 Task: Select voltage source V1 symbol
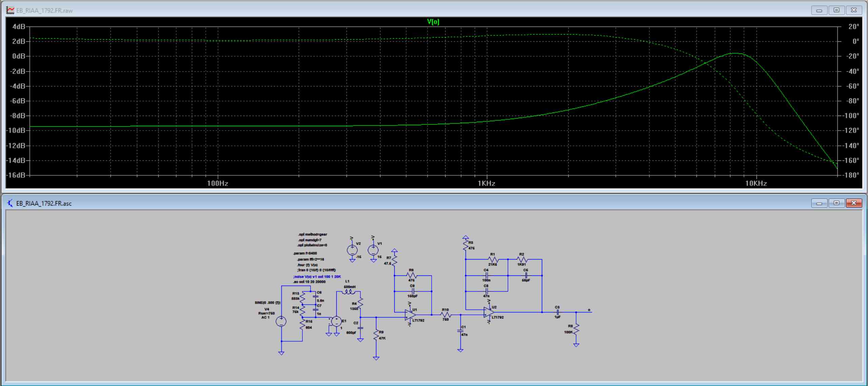point(373,250)
